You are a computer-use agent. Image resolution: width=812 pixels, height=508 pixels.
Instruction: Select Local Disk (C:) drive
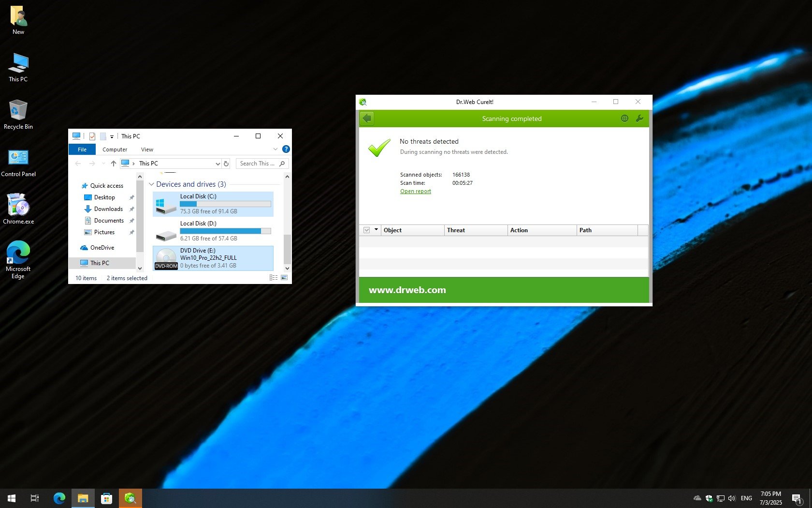(213, 204)
